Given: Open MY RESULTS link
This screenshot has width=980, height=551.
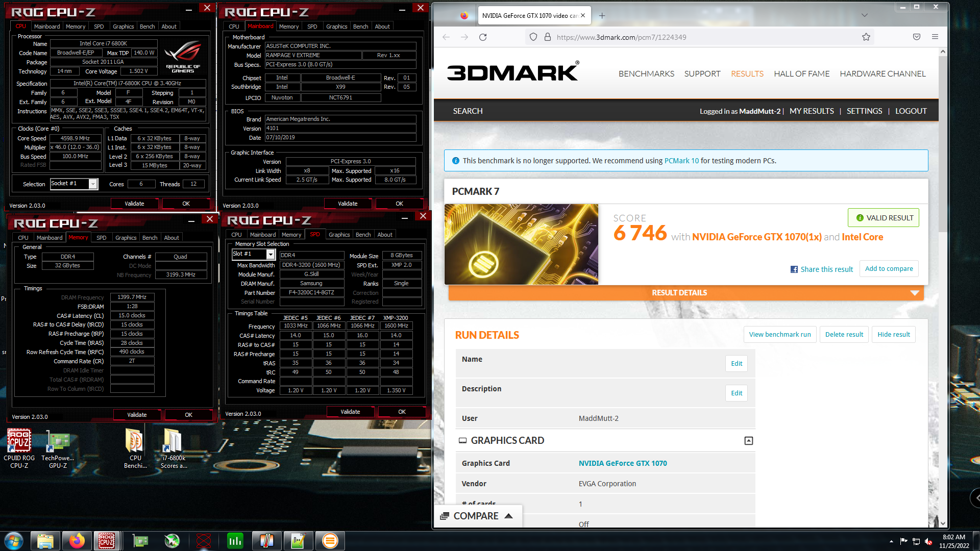Looking at the screenshot, I should pos(812,111).
